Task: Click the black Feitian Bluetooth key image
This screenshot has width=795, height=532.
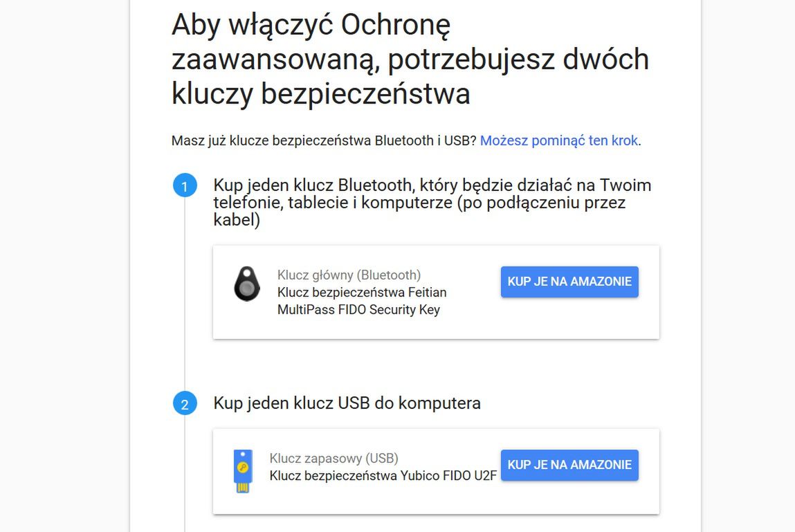Action: pyautogui.click(x=246, y=284)
